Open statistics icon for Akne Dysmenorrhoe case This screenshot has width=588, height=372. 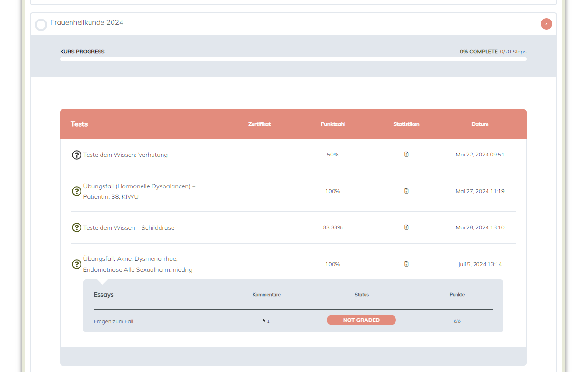[x=406, y=264]
